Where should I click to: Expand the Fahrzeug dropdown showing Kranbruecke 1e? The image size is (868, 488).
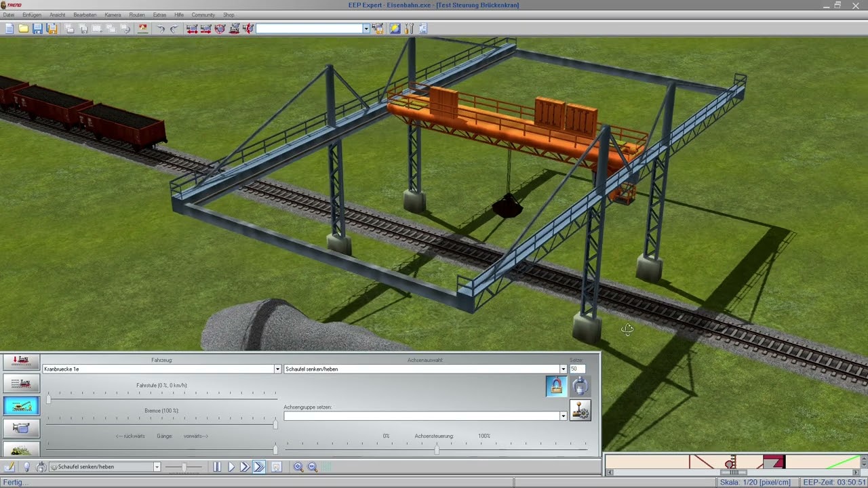pos(277,369)
